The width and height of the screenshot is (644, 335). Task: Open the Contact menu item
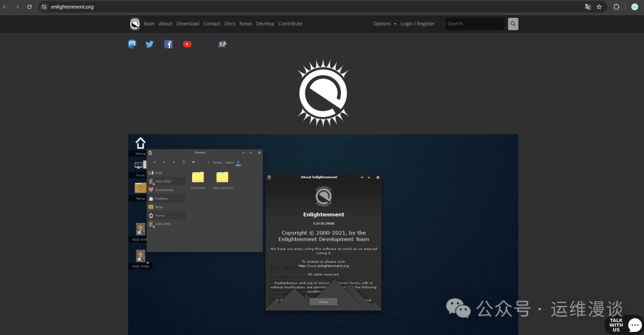212,24
